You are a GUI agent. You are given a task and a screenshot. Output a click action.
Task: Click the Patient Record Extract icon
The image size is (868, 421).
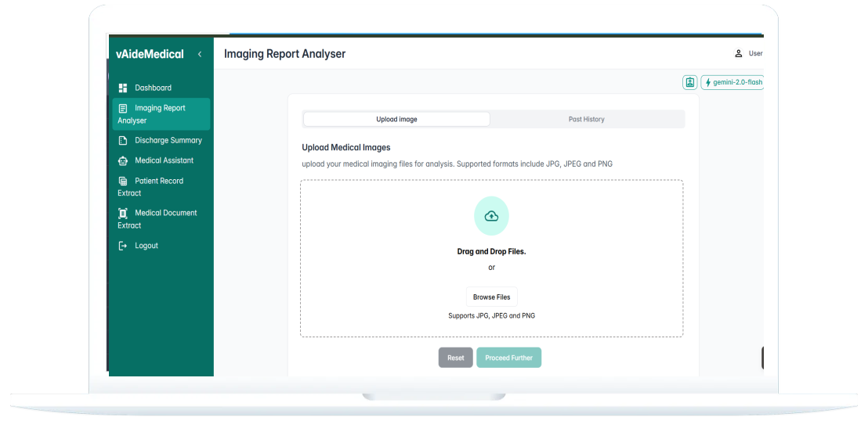pyautogui.click(x=122, y=181)
